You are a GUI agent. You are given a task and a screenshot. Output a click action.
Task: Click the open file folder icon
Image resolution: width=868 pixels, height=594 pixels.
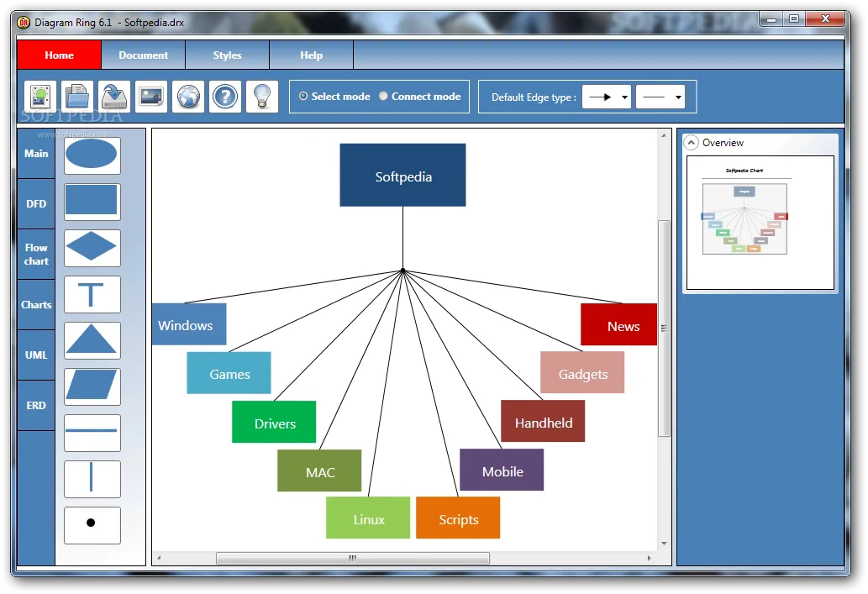pos(77,97)
